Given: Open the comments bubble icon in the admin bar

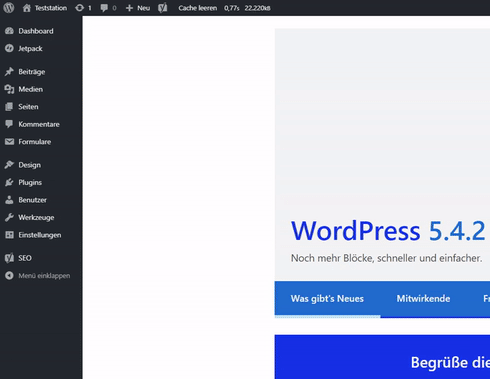Looking at the screenshot, I should point(104,8).
